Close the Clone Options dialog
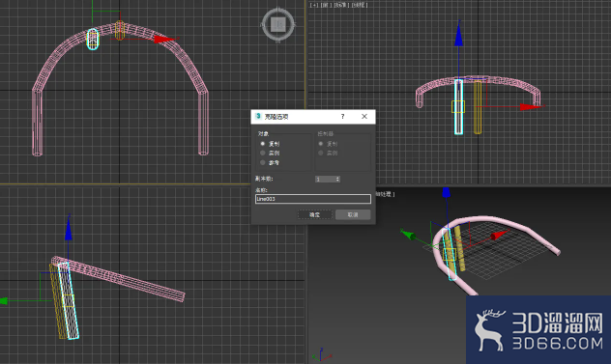The width and height of the screenshot is (611, 364). pyautogui.click(x=364, y=117)
